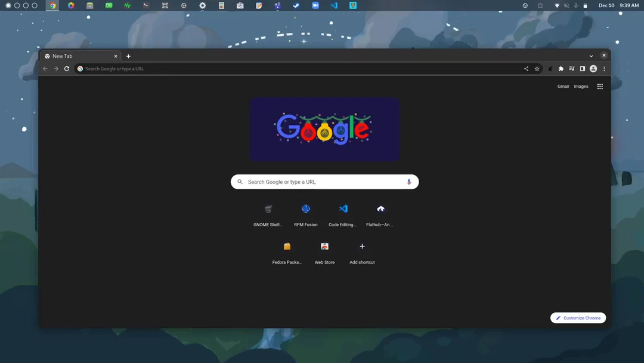Navigate back using the back arrow
This screenshot has width=644, height=363.
tap(45, 68)
